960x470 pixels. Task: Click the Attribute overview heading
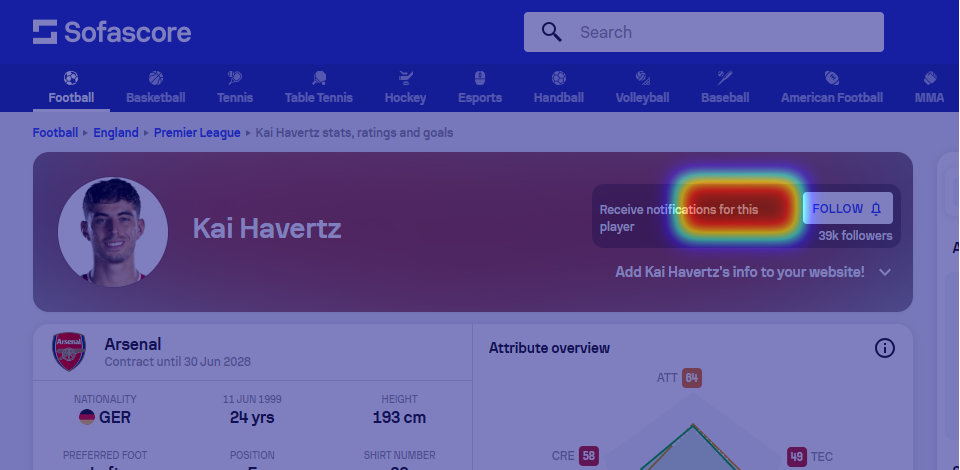549,348
